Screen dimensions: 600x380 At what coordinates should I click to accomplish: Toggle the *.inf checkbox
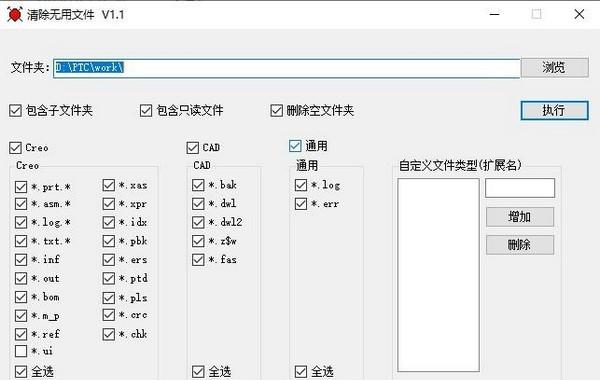point(21,259)
